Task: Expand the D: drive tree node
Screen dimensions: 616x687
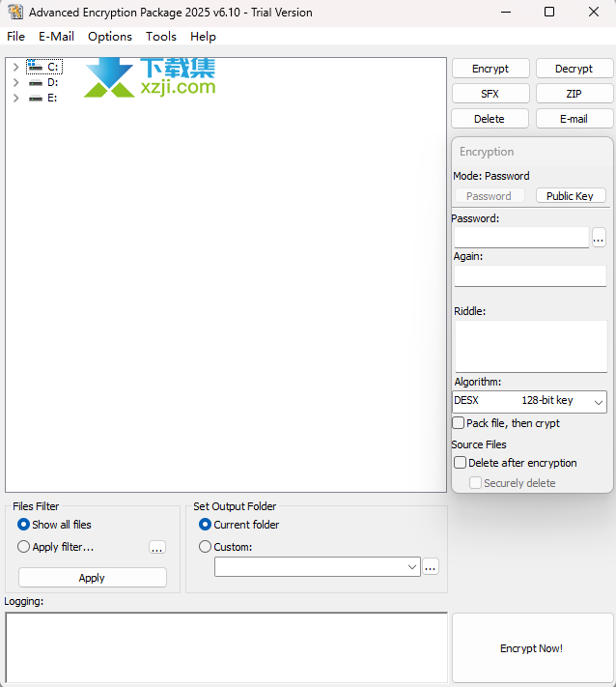Action: click(15, 82)
